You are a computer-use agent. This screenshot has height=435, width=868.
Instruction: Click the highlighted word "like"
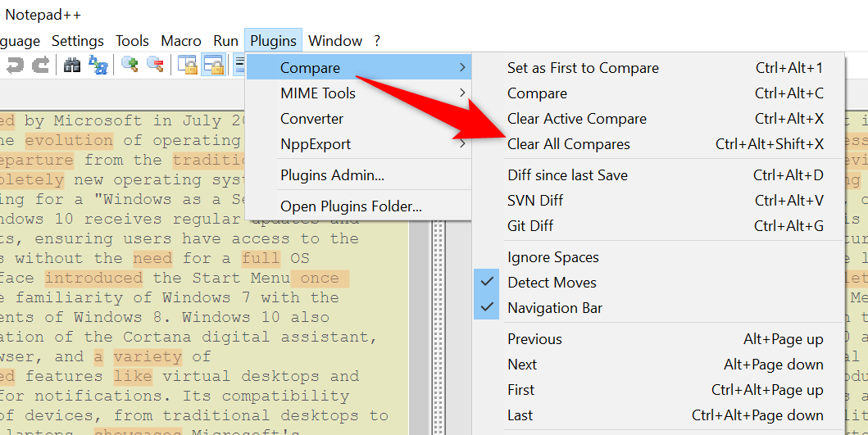(133, 376)
